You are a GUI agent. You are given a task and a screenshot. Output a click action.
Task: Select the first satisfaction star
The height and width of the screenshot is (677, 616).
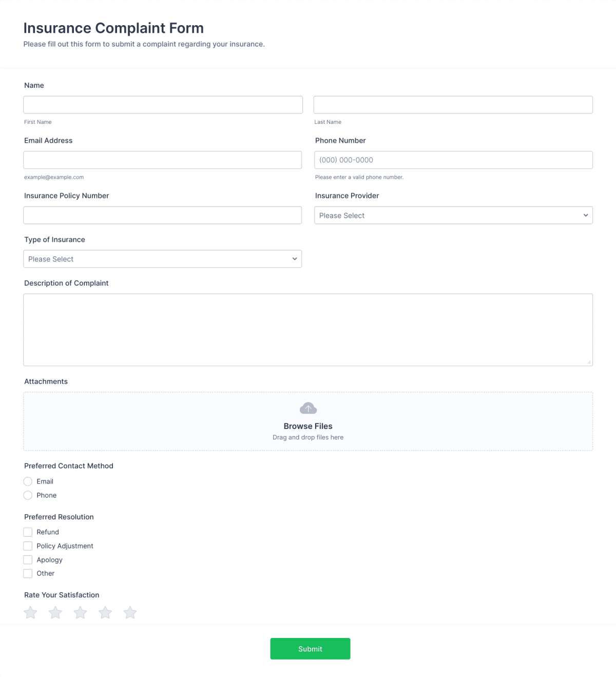pyautogui.click(x=30, y=612)
